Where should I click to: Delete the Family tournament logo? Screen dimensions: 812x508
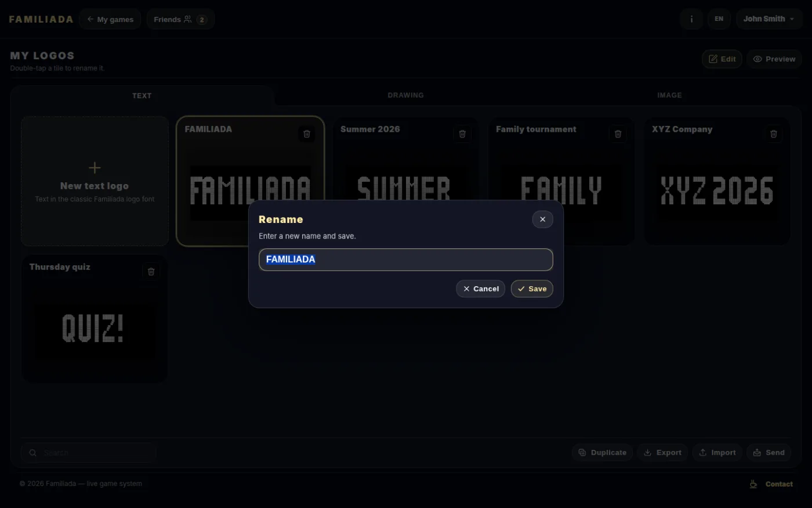618,134
